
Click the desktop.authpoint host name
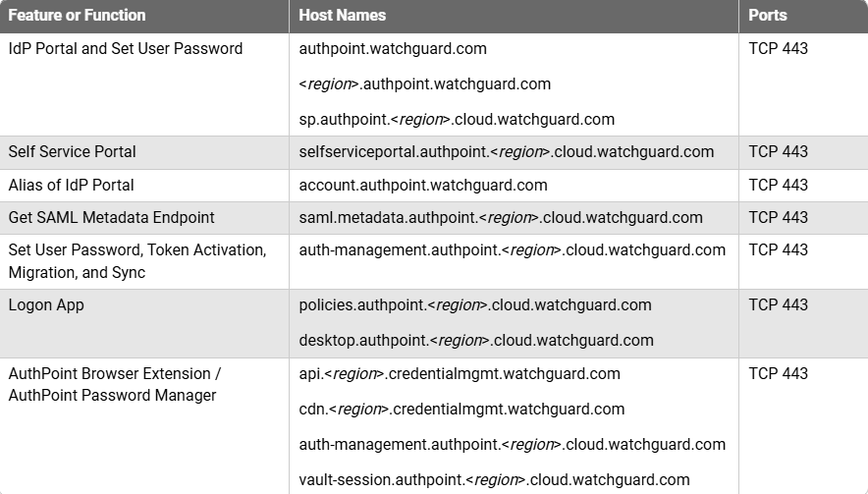(x=476, y=340)
